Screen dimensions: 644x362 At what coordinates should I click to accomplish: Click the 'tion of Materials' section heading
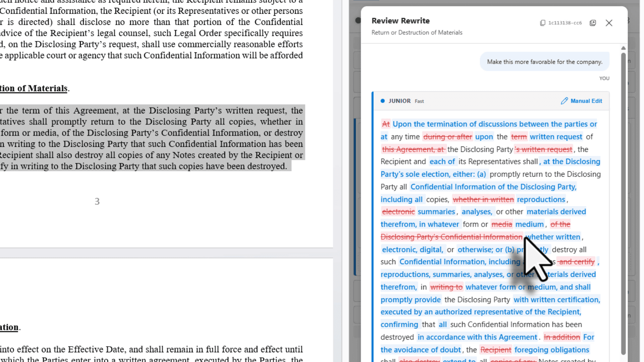pyautogui.click(x=34, y=88)
